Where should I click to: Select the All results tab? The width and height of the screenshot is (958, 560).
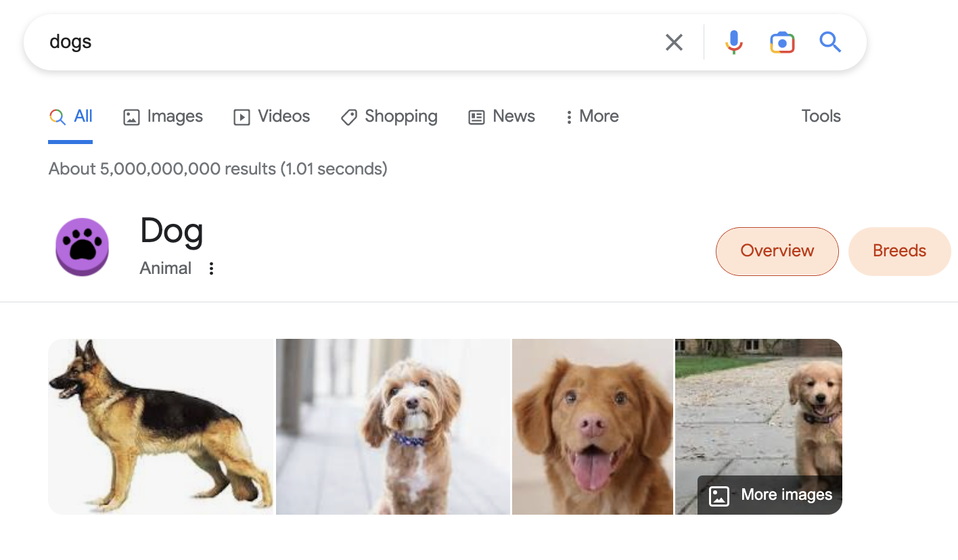(71, 116)
